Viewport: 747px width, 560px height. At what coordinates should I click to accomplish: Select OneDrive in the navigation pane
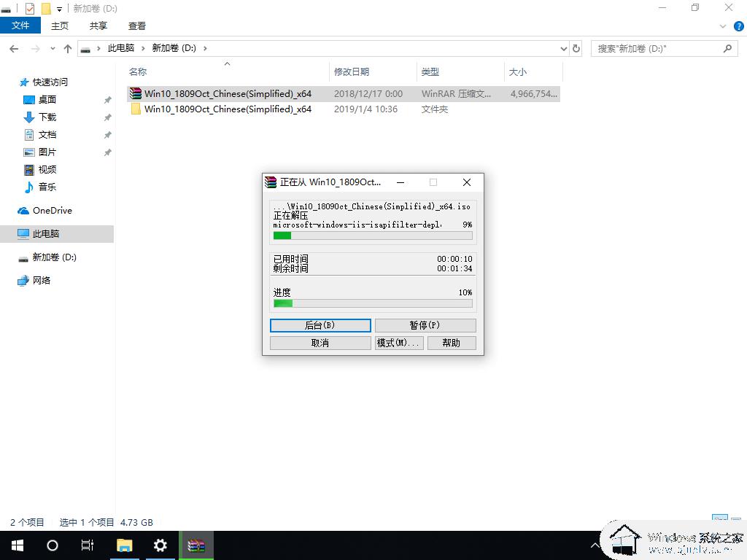click(52, 211)
